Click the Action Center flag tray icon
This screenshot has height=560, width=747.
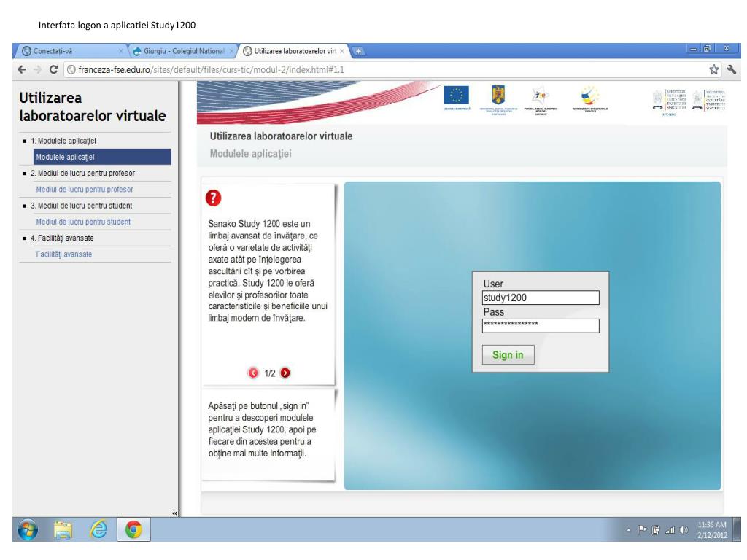tap(642, 530)
